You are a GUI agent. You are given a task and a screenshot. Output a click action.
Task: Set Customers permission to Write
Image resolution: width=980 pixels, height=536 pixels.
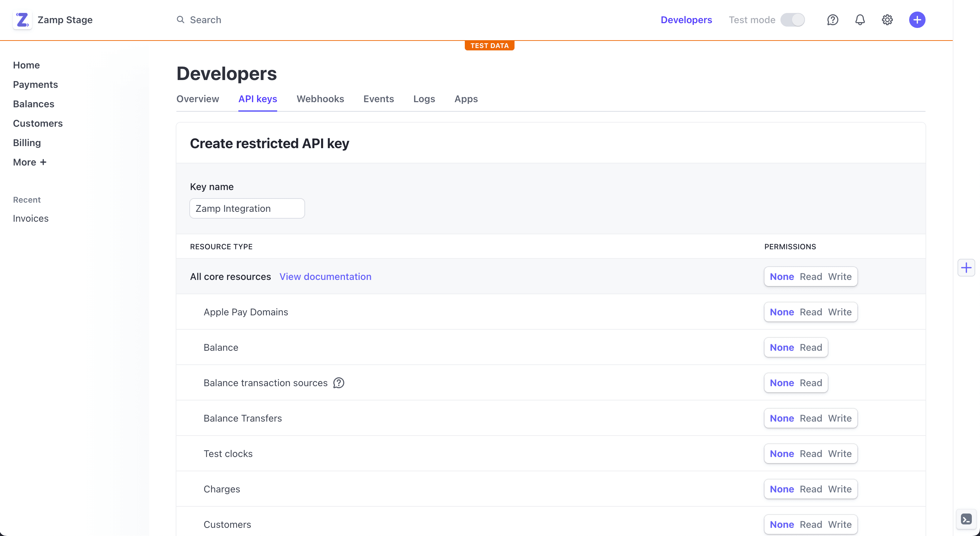pyautogui.click(x=840, y=524)
